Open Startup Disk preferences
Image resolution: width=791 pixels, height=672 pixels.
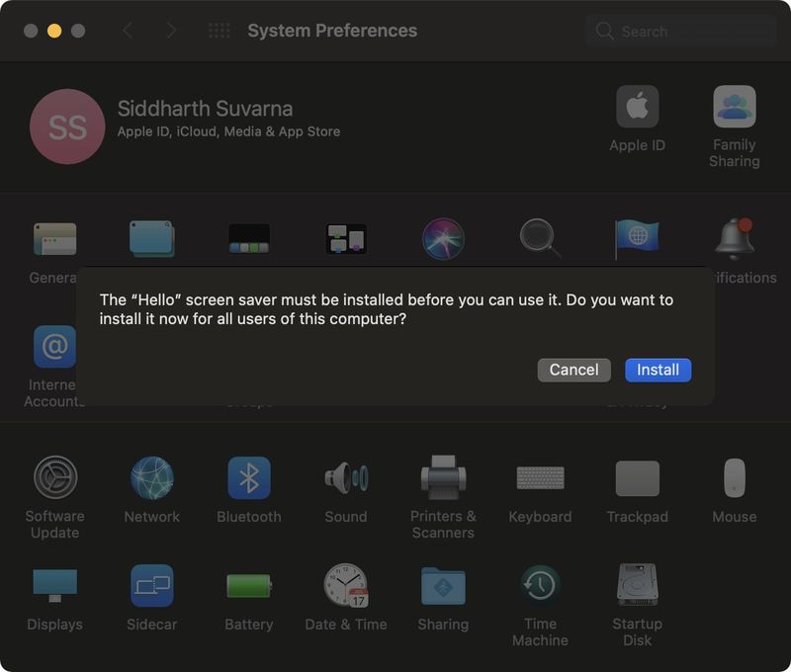[x=637, y=585]
